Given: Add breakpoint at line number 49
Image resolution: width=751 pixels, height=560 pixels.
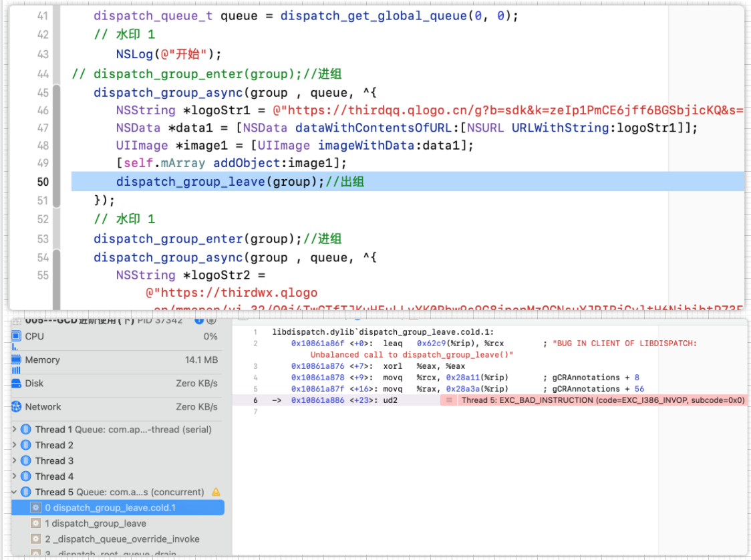Looking at the screenshot, I should pyautogui.click(x=43, y=163).
